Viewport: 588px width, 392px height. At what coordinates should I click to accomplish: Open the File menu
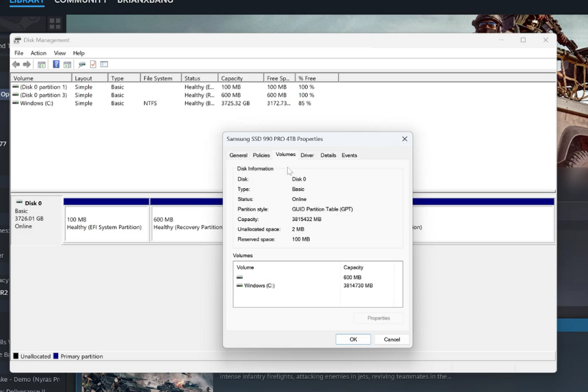point(18,53)
